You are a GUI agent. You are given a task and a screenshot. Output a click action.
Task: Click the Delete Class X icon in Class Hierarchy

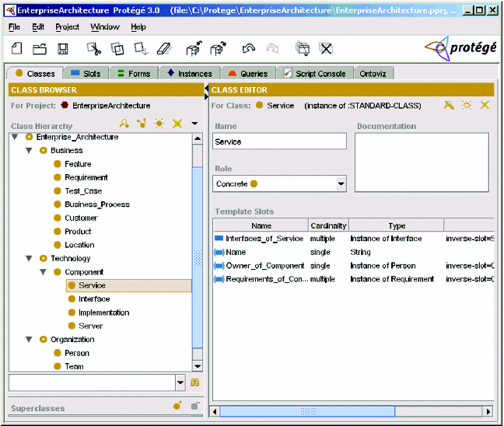[177, 124]
